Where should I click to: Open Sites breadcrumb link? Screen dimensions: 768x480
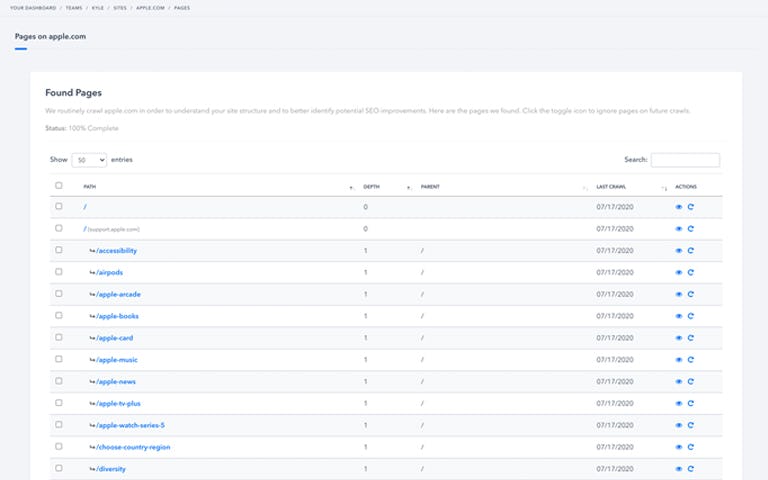(x=120, y=8)
